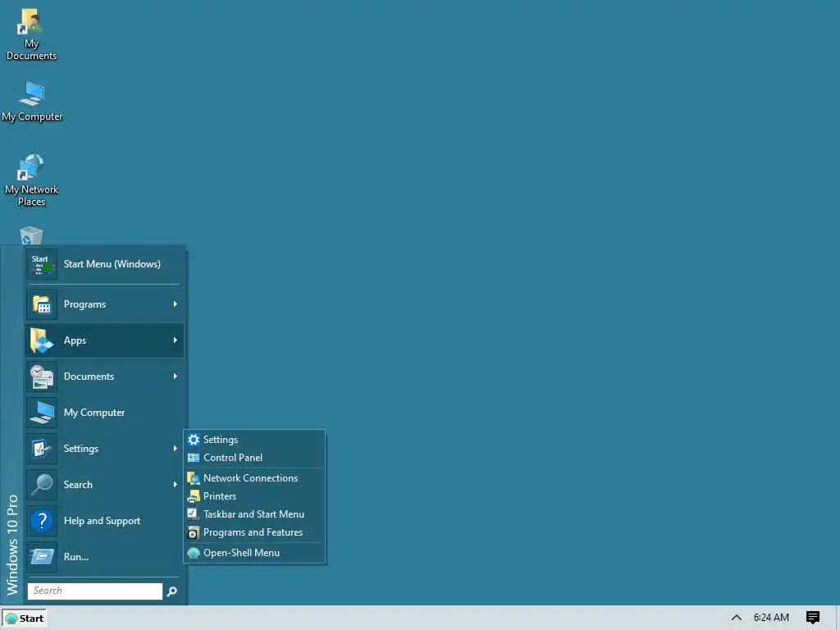Click the Printers icon in submenu
The image size is (840, 630).
pos(194,496)
